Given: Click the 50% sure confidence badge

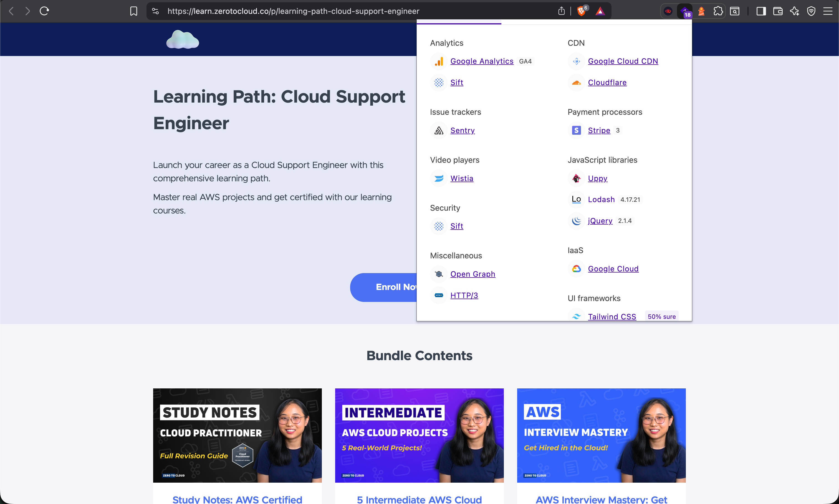Looking at the screenshot, I should click(x=662, y=316).
